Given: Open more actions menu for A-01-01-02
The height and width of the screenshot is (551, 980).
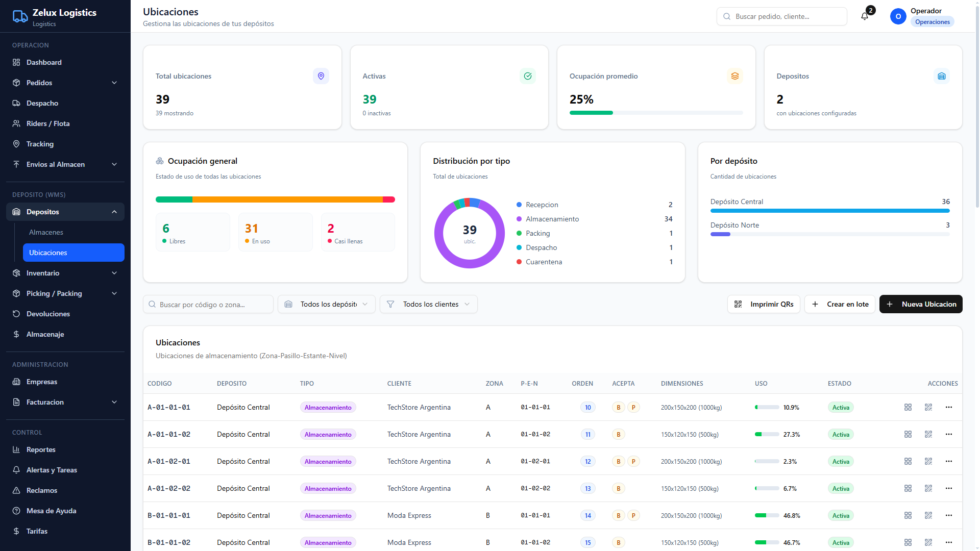Looking at the screenshot, I should (949, 434).
